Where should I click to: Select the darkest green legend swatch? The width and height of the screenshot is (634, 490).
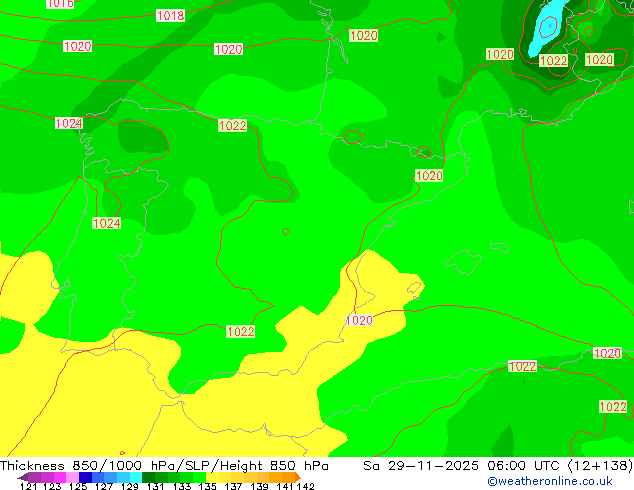click(x=148, y=477)
